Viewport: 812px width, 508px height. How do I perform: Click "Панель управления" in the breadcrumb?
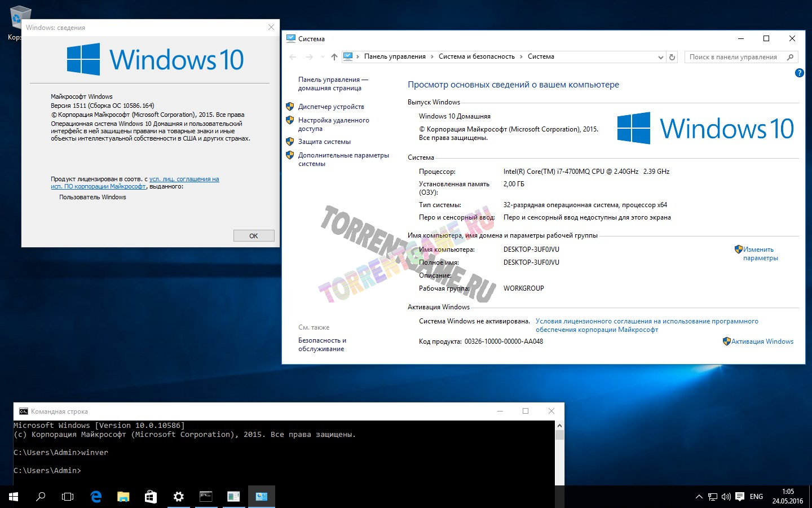(x=395, y=56)
